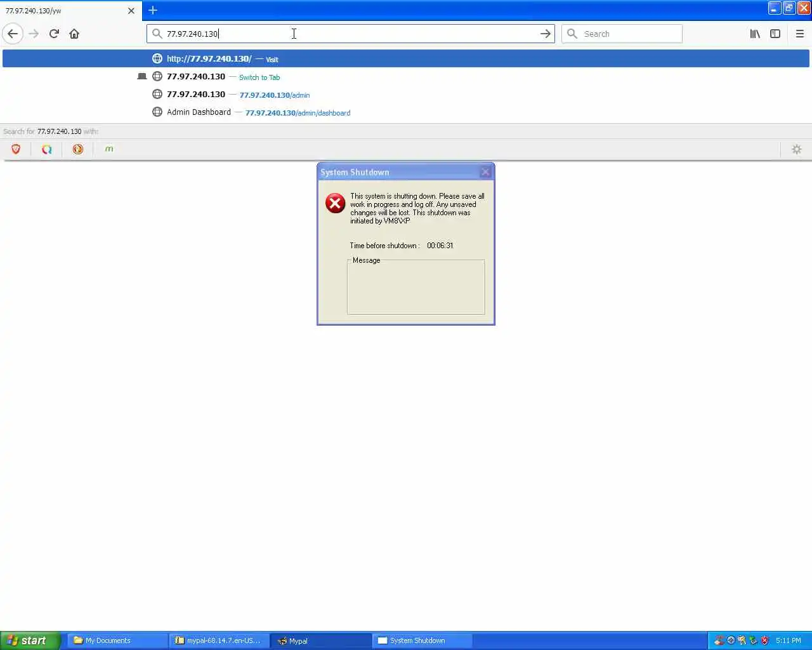
Task: Open the Admin Dashboard suggestion
Action: pos(406,112)
